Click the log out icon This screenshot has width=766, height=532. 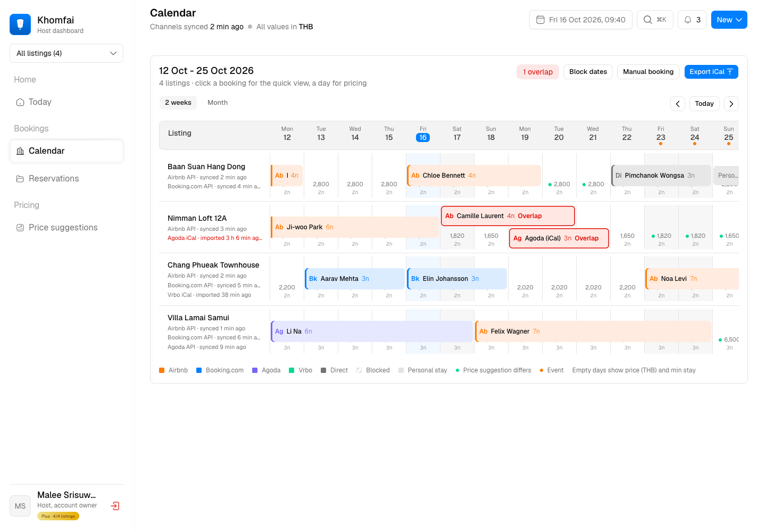(115, 506)
